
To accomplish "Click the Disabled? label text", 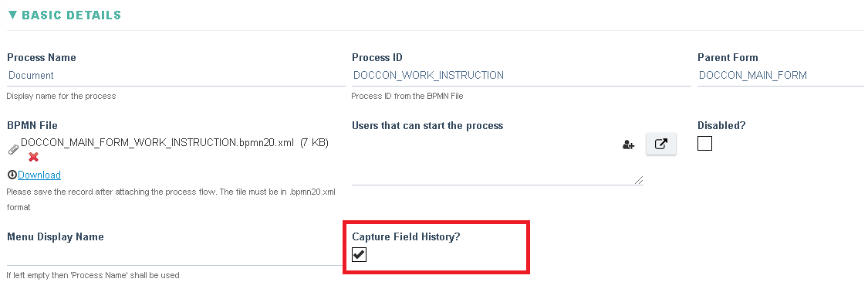I will pos(721,125).
